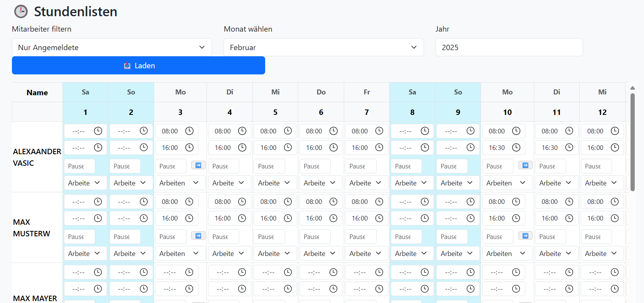
Task: Click the table's vertical scrollbar
Action: click(x=632, y=143)
